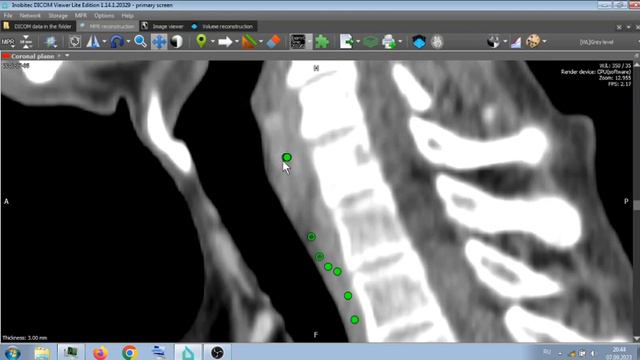The height and width of the screenshot is (360, 640).
Task: Open the Help menu
Action: coord(127,16)
